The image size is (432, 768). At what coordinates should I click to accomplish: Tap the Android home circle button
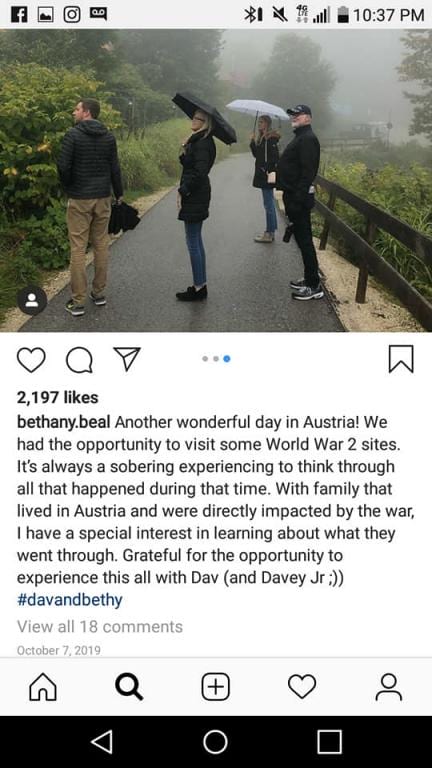tap(216, 742)
